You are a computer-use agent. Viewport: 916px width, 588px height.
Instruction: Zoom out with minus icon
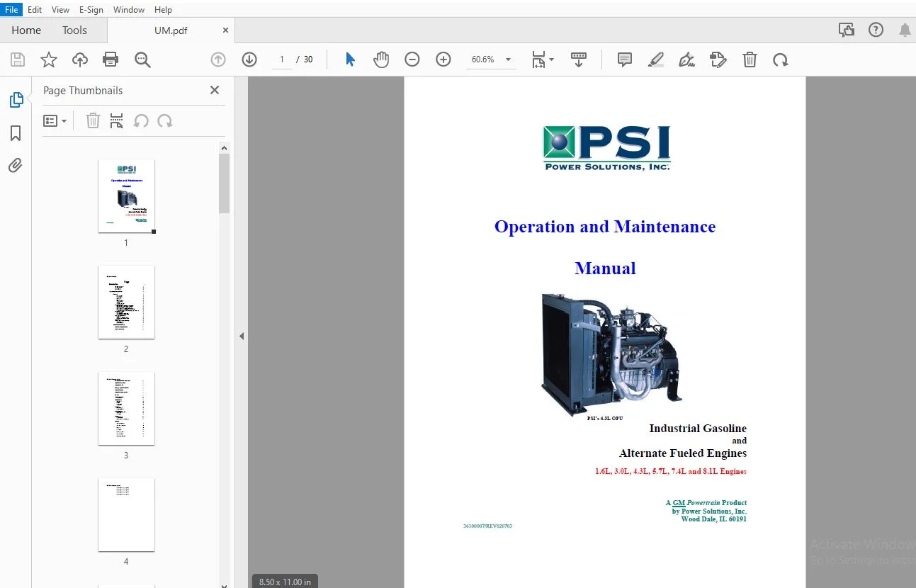pyautogui.click(x=412, y=60)
